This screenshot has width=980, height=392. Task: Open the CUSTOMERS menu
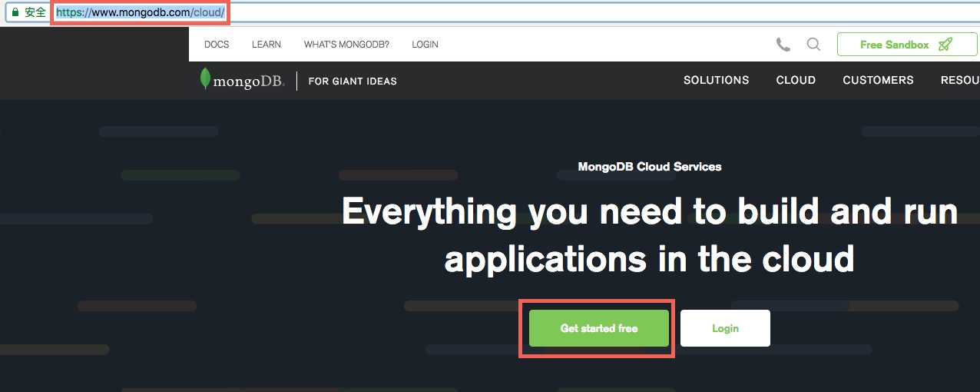tap(878, 80)
